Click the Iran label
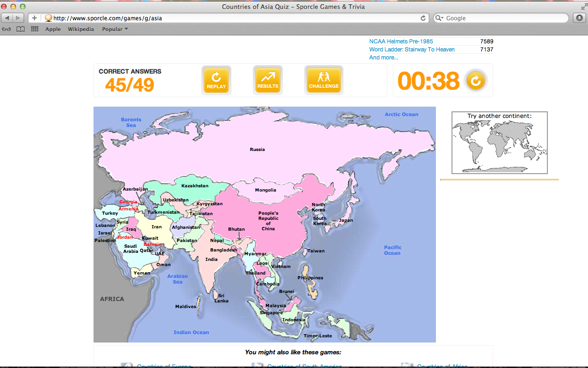 pyautogui.click(x=156, y=227)
